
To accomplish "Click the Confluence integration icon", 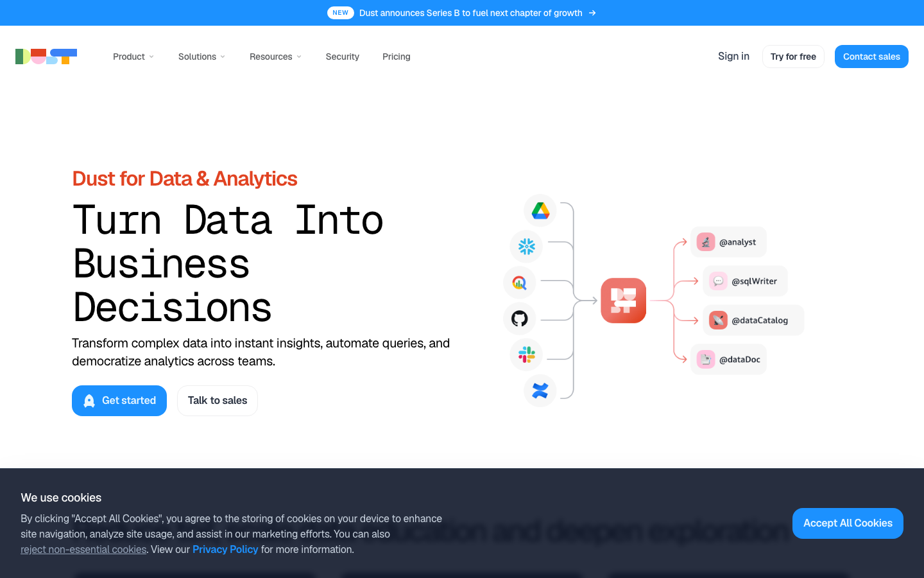I will [x=540, y=390].
